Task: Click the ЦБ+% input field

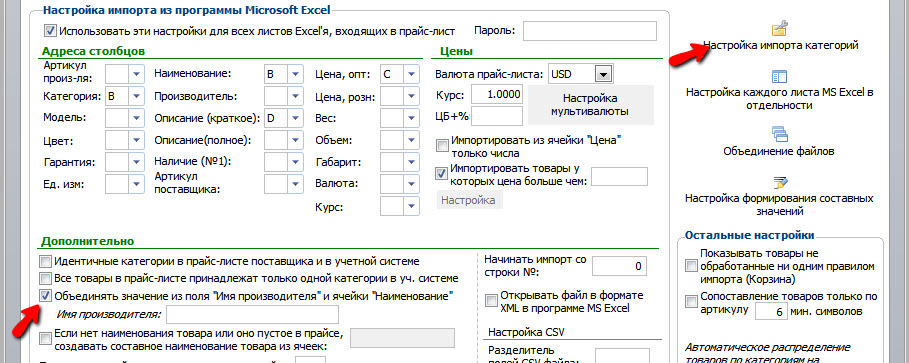Action: [x=497, y=116]
